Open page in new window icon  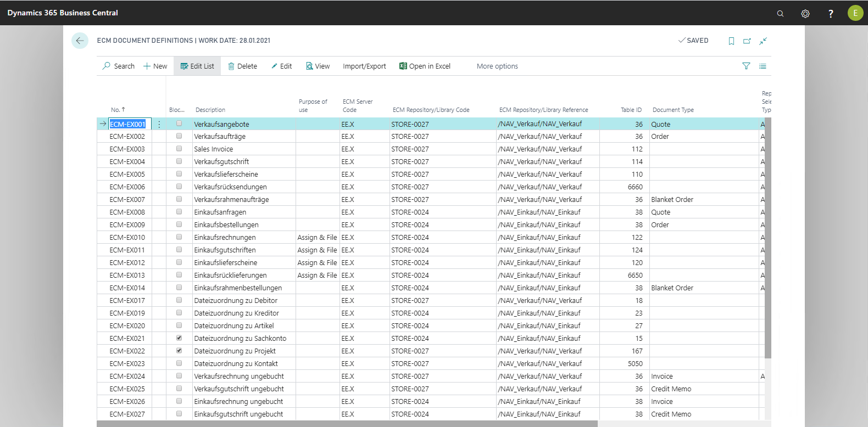747,41
